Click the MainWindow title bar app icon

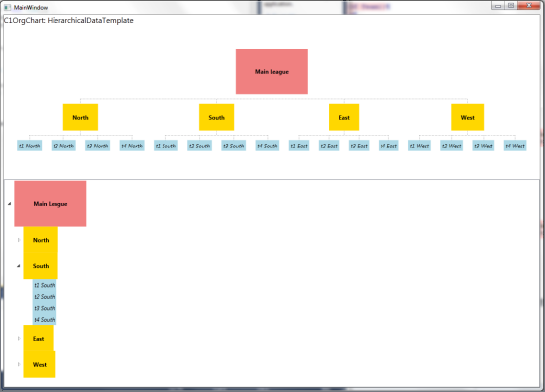[x=7, y=7]
